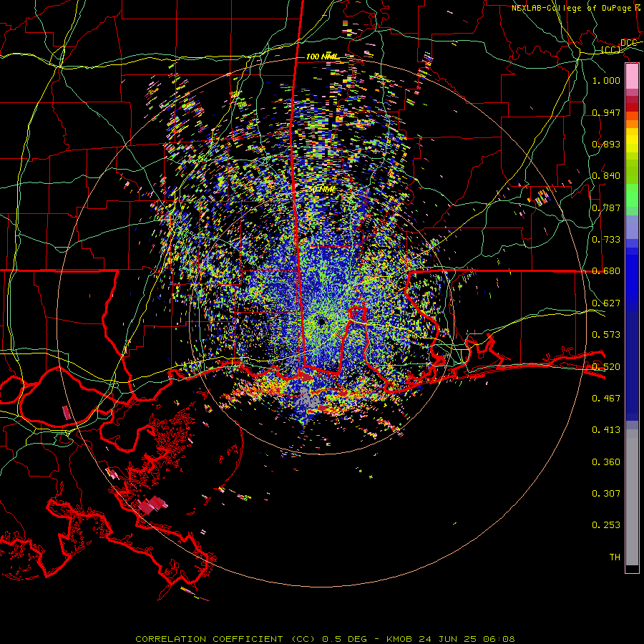Click the black radar site dot at center
Viewport: 644px width, 644px height.
tap(321, 321)
